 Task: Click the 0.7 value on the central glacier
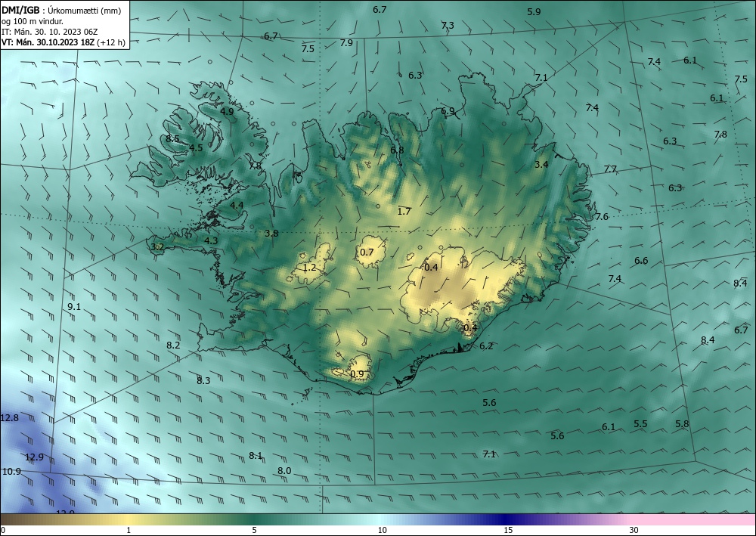367,252
